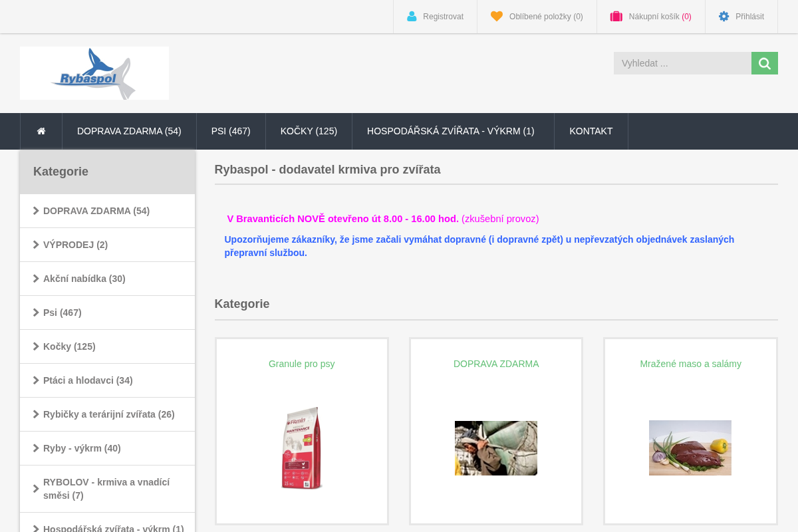
Task: Click the Přihlásit gear icon
Action: click(724, 17)
